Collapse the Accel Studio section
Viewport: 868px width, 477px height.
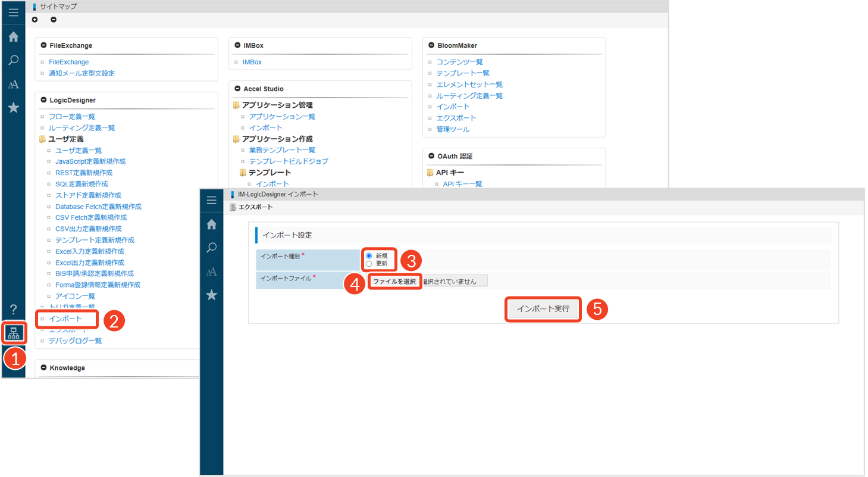237,89
